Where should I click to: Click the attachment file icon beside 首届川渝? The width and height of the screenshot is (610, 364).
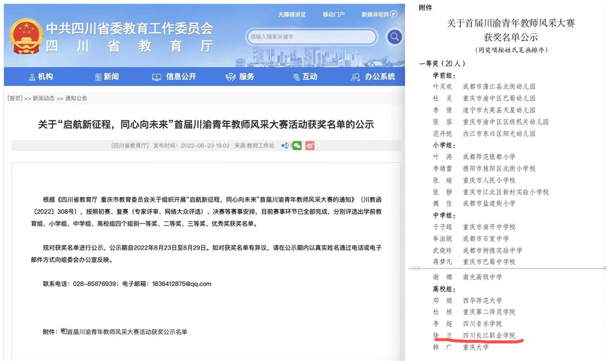tap(64, 331)
